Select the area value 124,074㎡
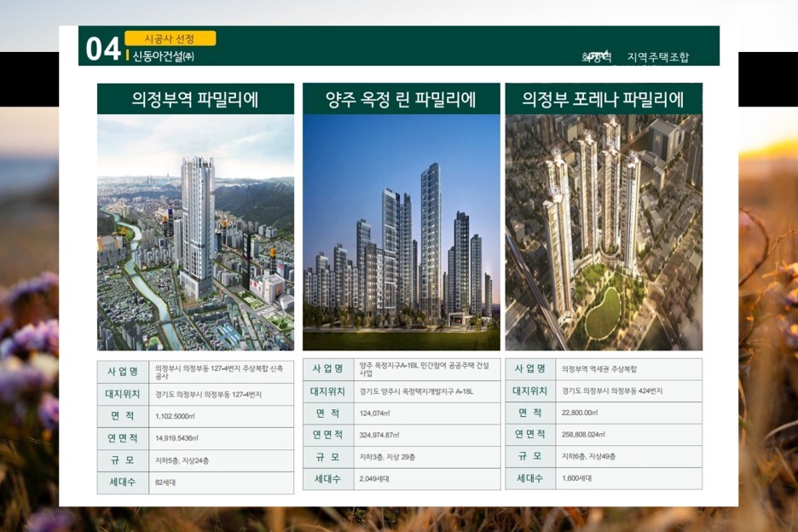 [x=374, y=413]
